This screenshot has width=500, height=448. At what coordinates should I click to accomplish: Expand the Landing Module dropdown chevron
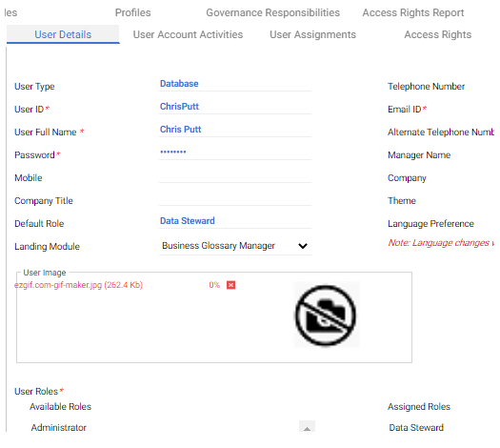coord(302,246)
